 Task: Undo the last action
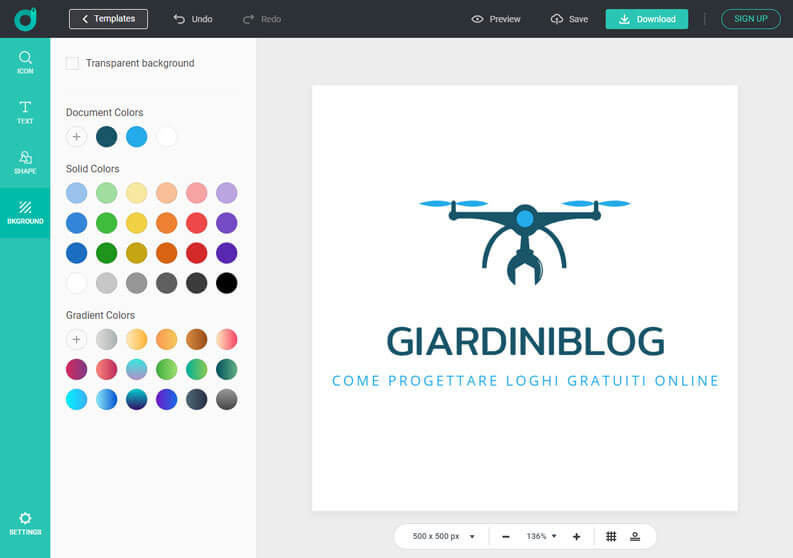[x=193, y=19]
